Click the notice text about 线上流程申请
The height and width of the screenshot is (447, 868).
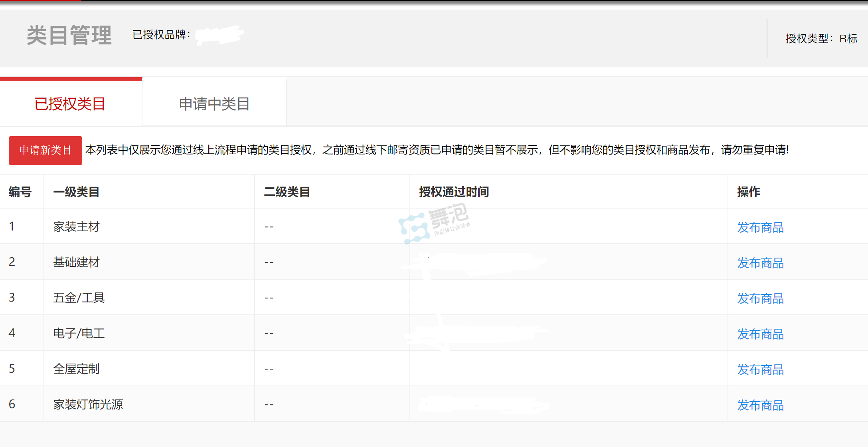coord(437,150)
